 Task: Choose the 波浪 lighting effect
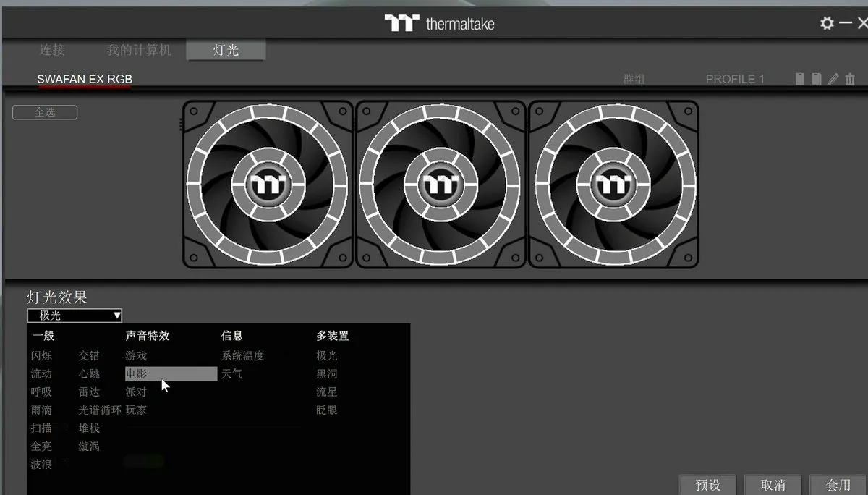[41, 465]
